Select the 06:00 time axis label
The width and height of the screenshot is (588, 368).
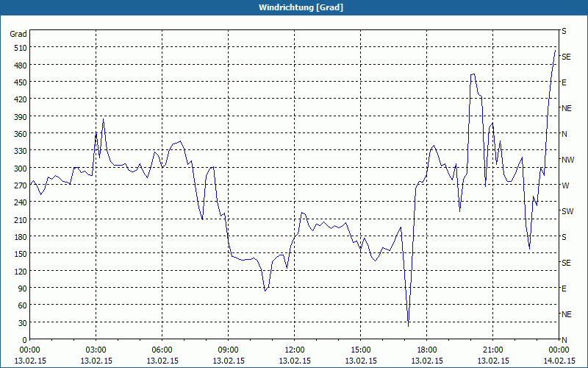click(162, 350)
